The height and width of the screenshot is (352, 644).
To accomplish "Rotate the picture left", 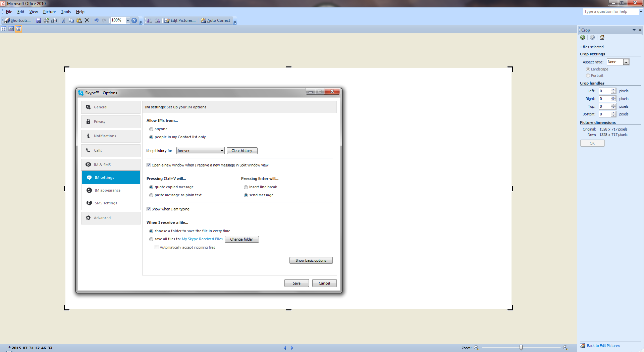I will tap(150, 20).
